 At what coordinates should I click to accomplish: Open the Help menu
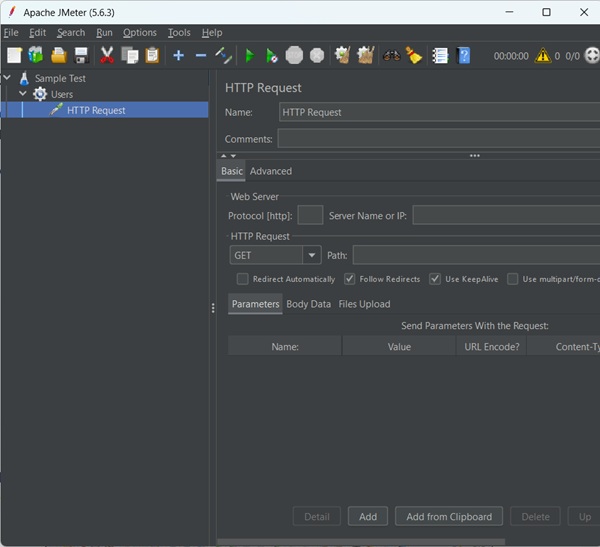[212, 33]
